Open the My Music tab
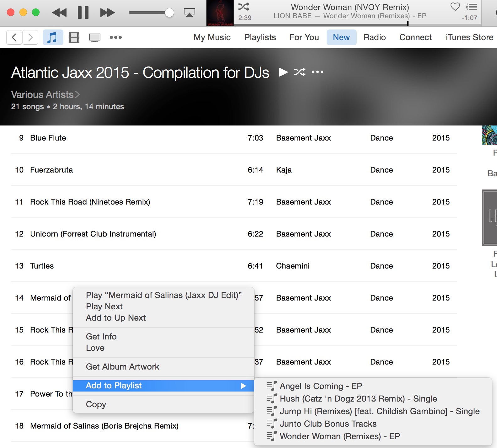This screenshot has height=448, width=497. click(x=212, y=37)
